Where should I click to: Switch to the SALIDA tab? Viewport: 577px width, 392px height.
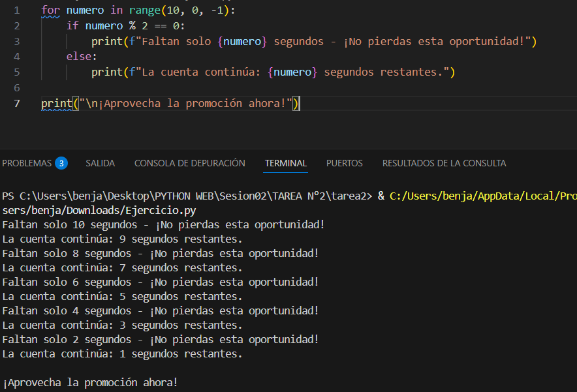100,163
